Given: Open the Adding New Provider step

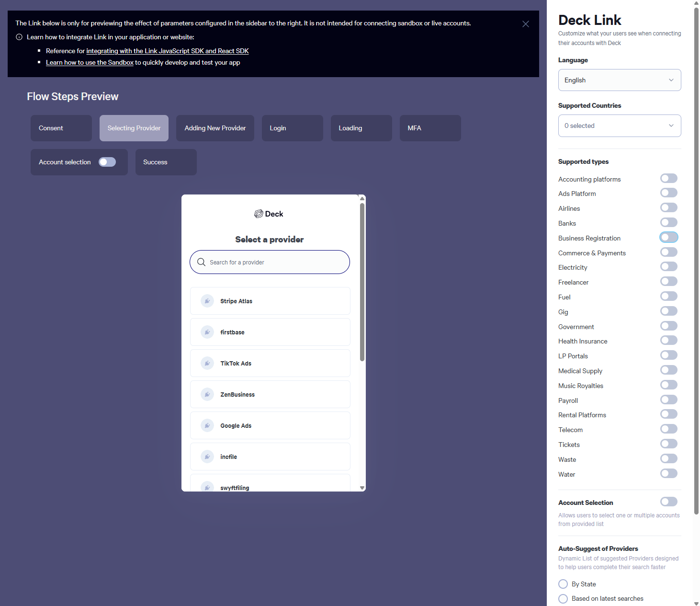Looking at the screenshot, I should coord(215,128).
